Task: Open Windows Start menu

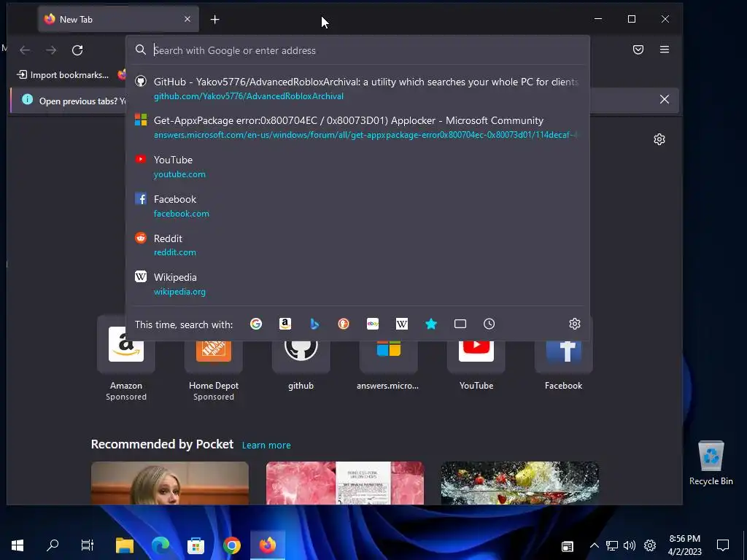Action: coord(18,545)
